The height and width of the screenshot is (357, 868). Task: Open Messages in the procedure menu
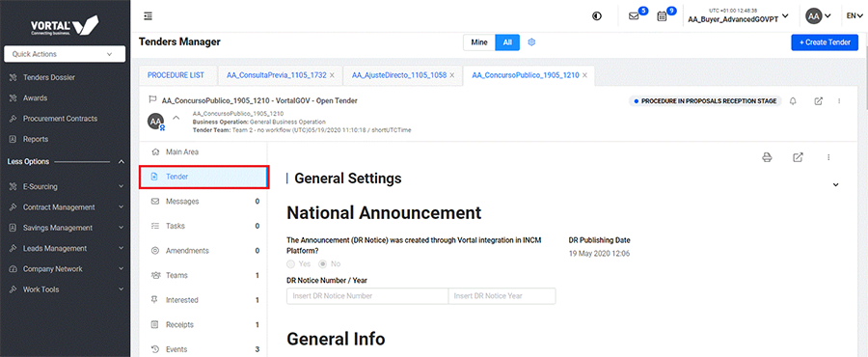(203, 202)
